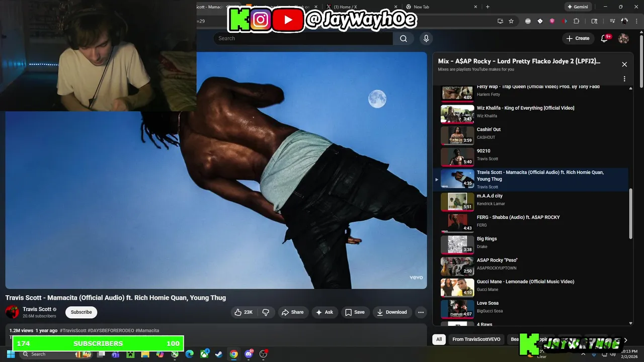The height and width of the screenshot is (362, 644).
Task: Play ASAP Rocky "Peso" from mix
Action: tap(531, 266)
